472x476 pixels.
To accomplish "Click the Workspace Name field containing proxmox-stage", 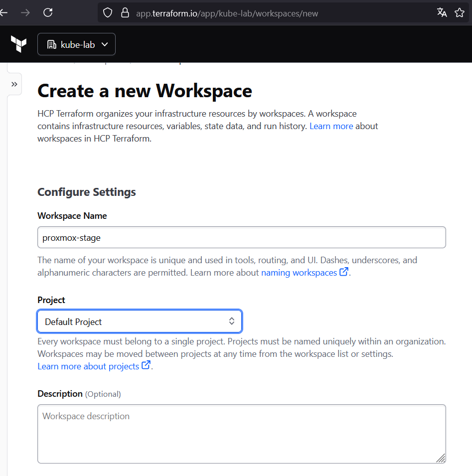I will [x=241, y=238].
